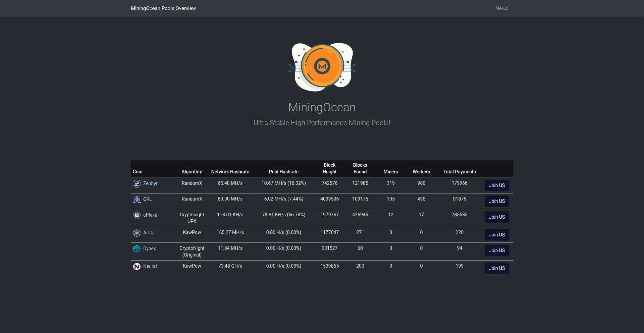
Task: Select QRL network hashrate 80.90 MH/s
Action: tap(230, 199)
